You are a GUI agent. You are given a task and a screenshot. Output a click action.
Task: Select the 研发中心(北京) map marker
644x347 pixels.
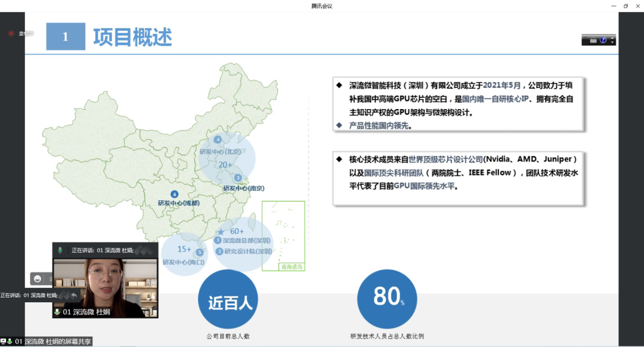coord(218,140)
